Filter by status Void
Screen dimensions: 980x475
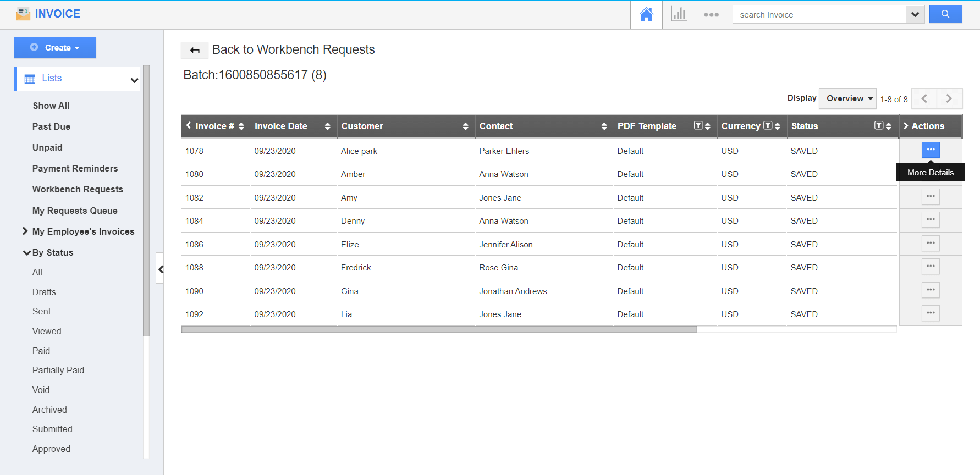point(41,390)
